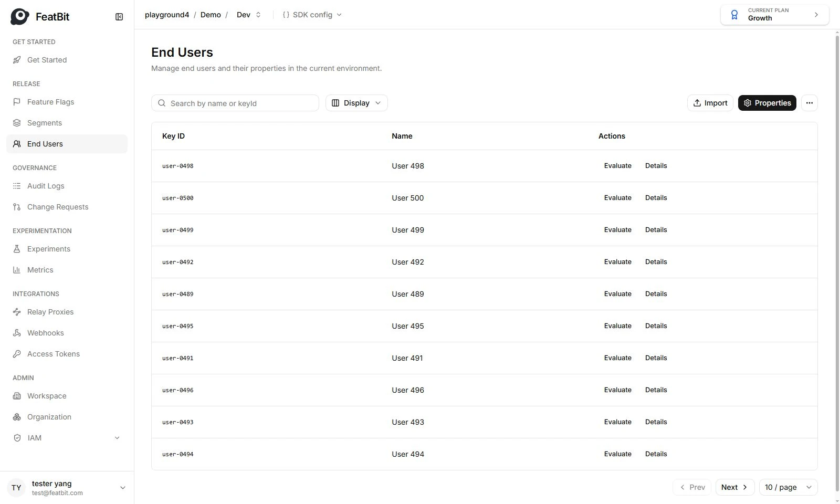
Task: Evaluate User 489
Action: [618, 294]
